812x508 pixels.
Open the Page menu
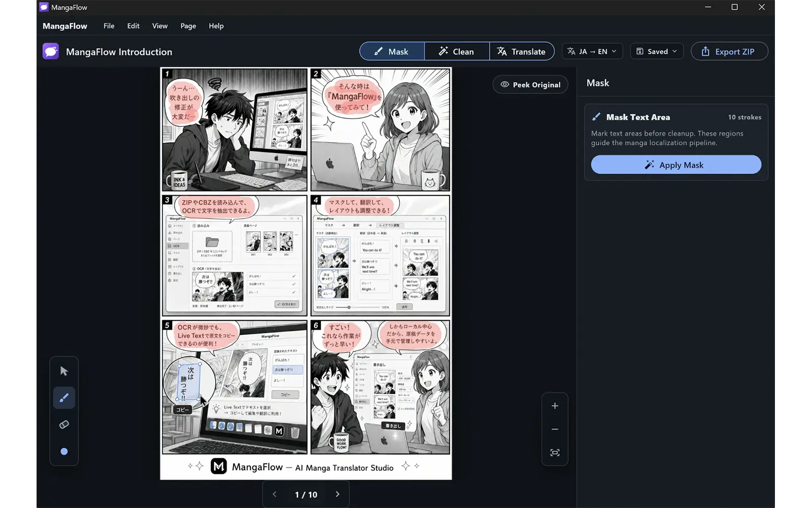coord(188,26)
